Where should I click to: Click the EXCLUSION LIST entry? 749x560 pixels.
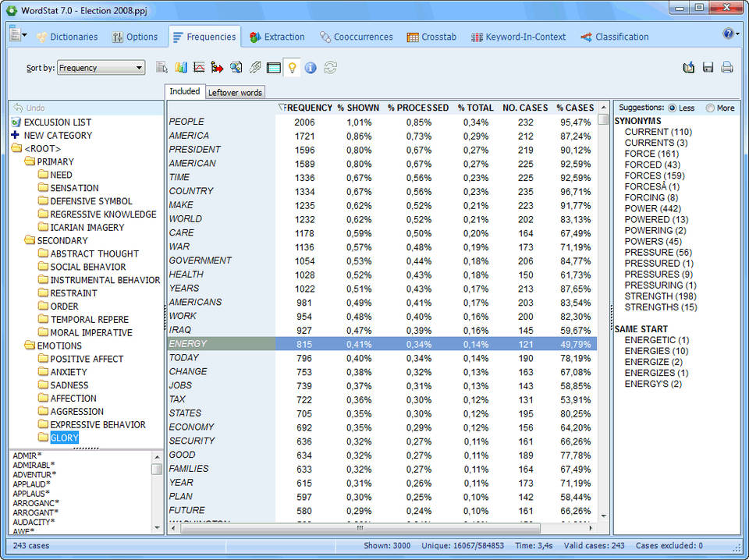(57, 122)
